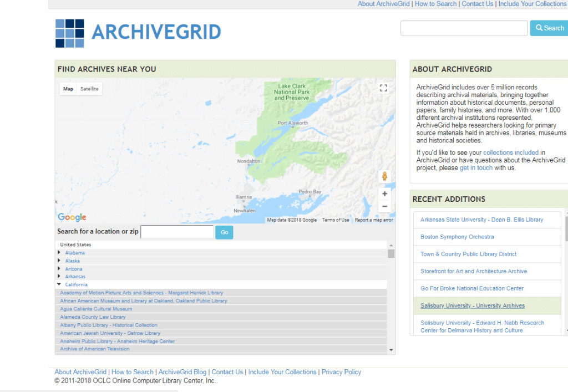Open Contact Us in top navigation

pos(477,4)
